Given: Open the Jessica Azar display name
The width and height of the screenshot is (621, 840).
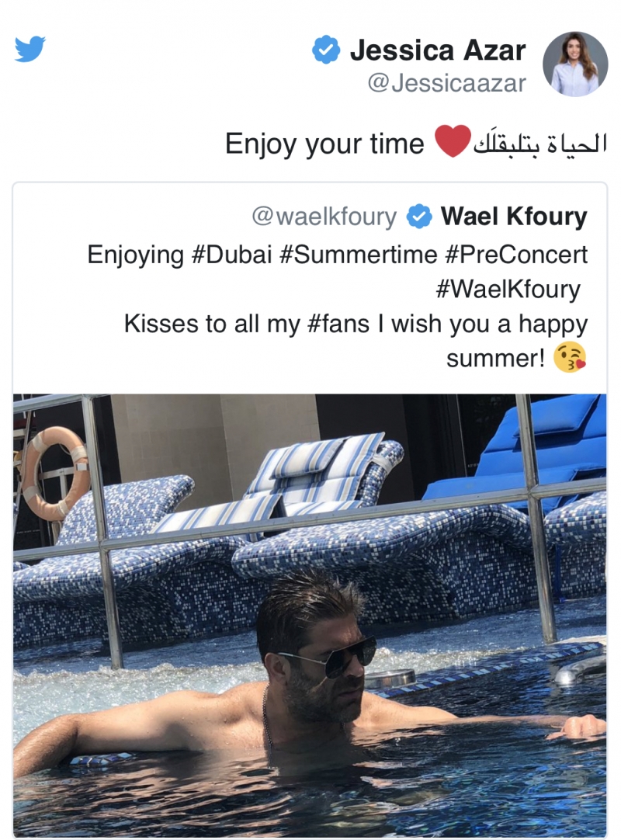Looking at the screenshot, I should coord(437,50).
